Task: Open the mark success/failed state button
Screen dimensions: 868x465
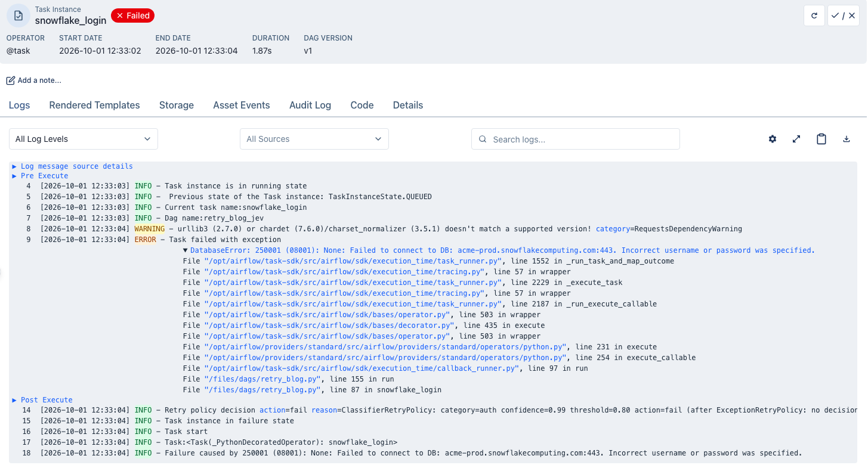Action: [x=843, y=16]
